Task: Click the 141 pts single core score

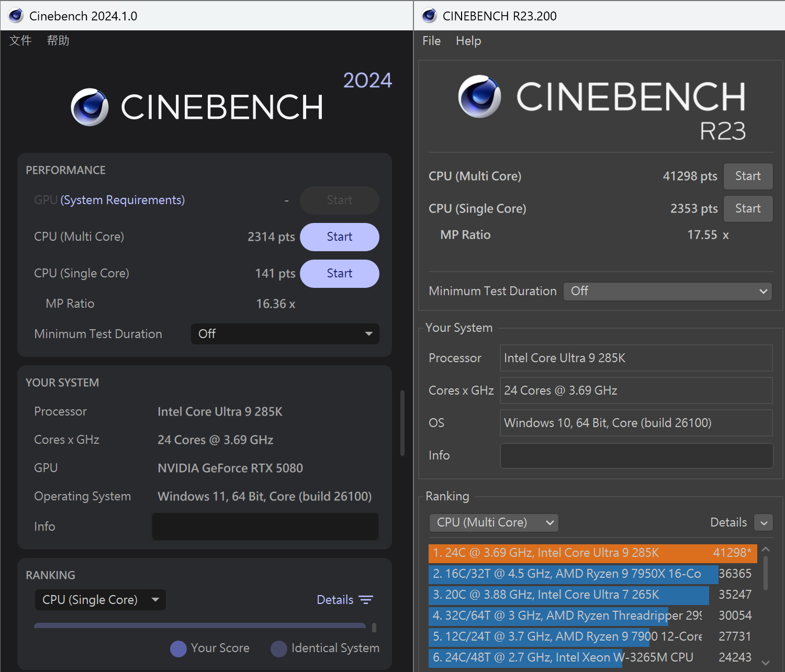Action: pyautogui.click(x=275, y=274)
